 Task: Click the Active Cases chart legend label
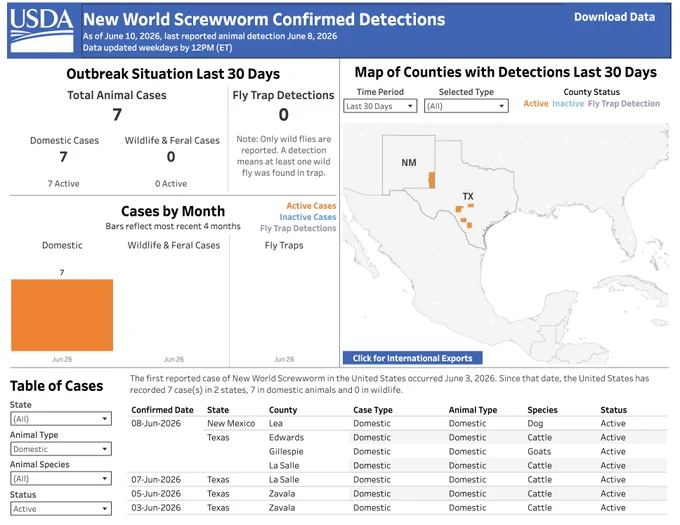point(311,206)
